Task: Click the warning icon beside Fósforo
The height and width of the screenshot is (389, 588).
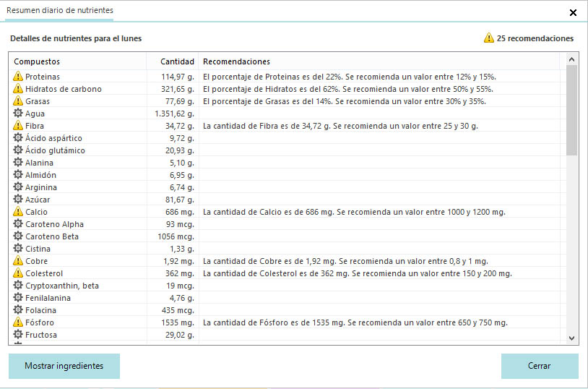Action: coord(18,322)
